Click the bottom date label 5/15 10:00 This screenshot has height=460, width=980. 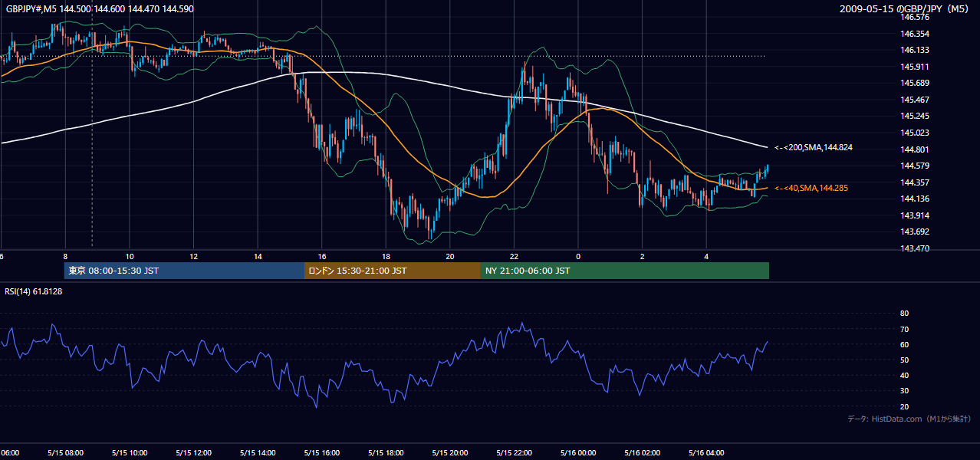click(x=129, y=452)
